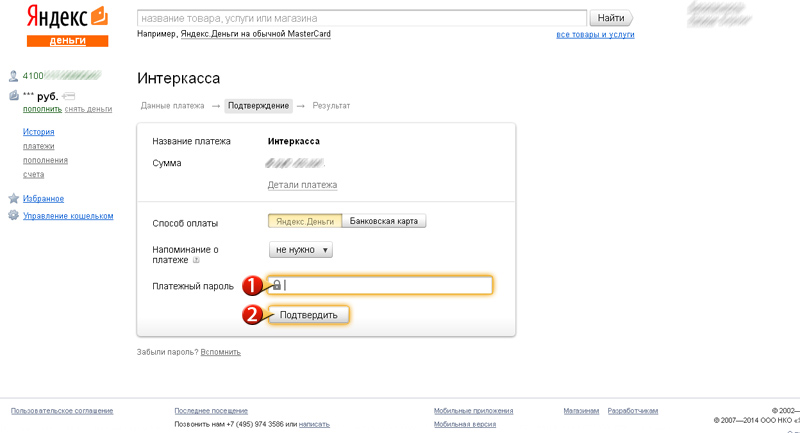Click Пользовательское соглашение footer link

pos(62,411)
